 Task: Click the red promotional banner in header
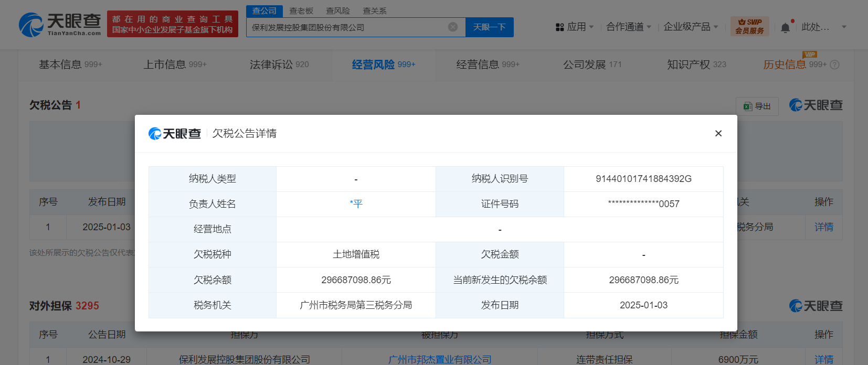(173, 24)
